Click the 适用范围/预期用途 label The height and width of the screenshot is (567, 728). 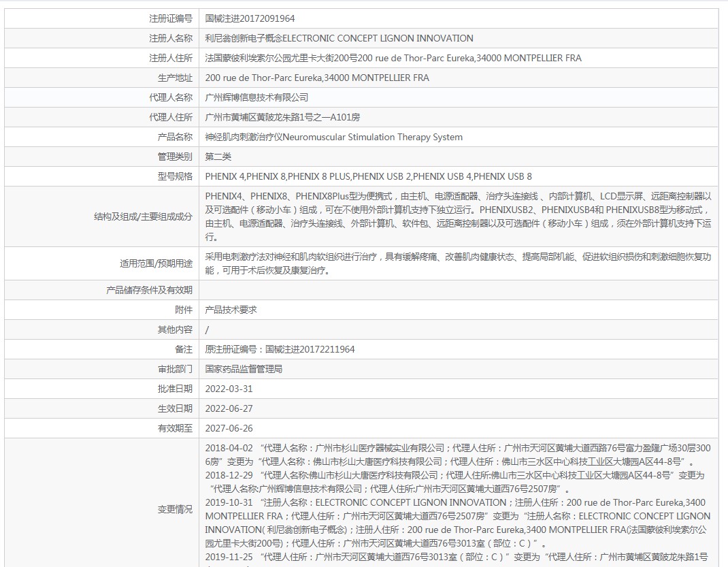point(156,263)
